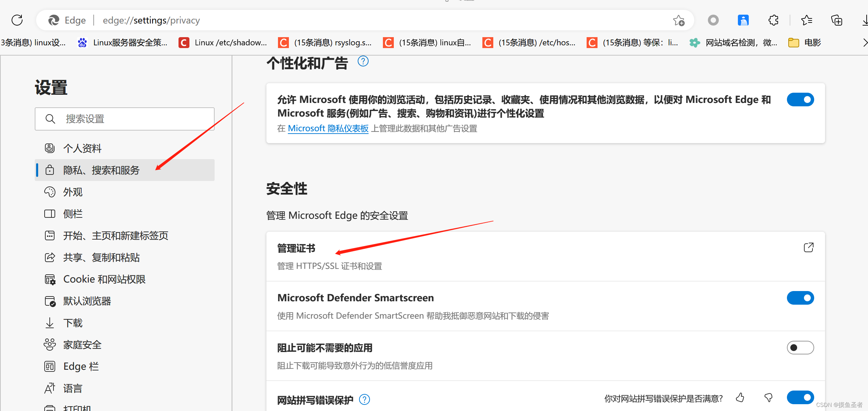Open the Extensions puzzle icon

tap(773, 20)
